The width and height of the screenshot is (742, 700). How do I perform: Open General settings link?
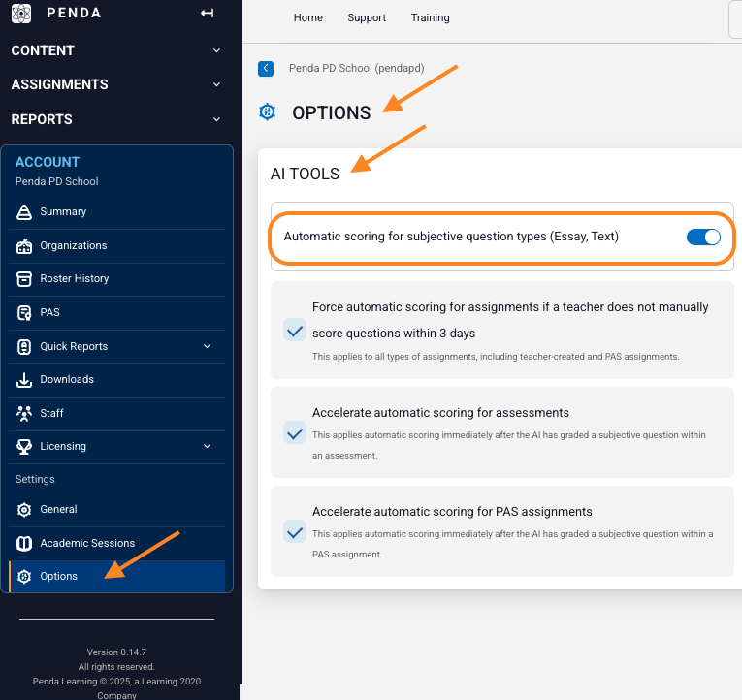pos(58,509)
